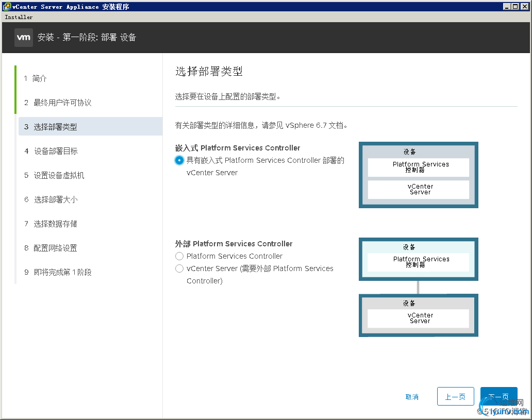Click the 取消 cancel button
Screen dimensions: 532x420
(x=412, y=397)
